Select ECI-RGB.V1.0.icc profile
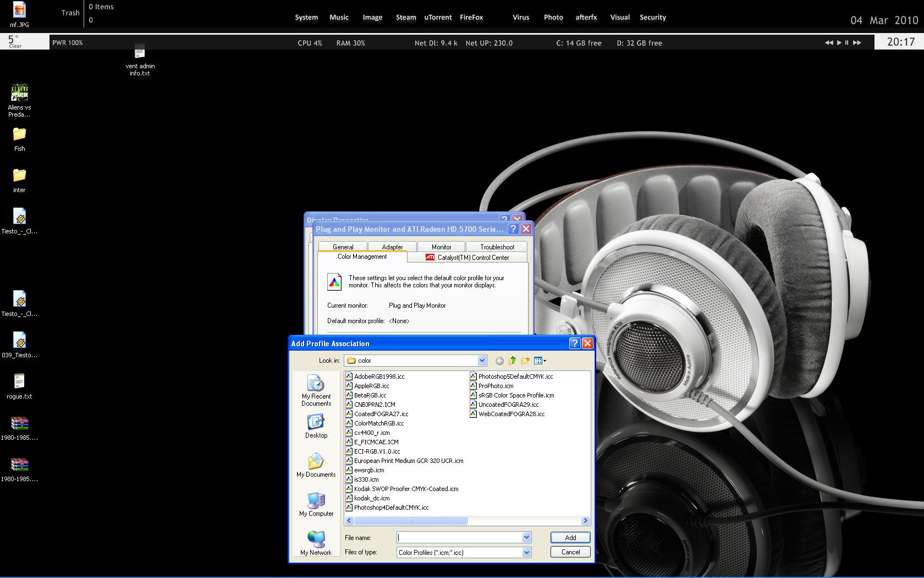Screen dimensions: 924x578 click(x=373, y=451)
